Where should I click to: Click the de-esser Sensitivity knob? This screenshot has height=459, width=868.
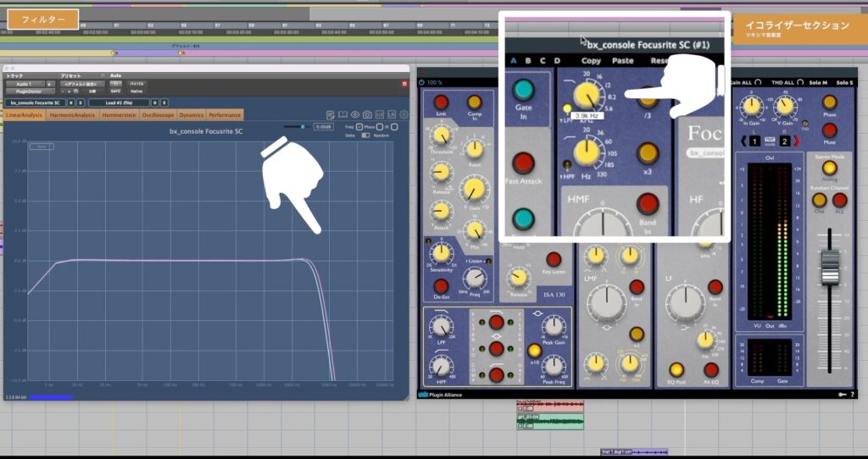pyautogui.click(x=441, y=252)
